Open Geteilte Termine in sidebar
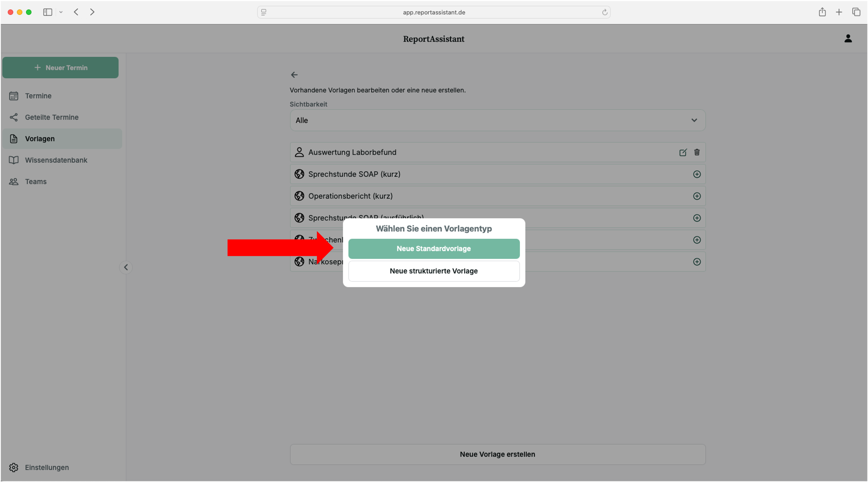This screenshot has width=868, height=482. pos(62,117)
